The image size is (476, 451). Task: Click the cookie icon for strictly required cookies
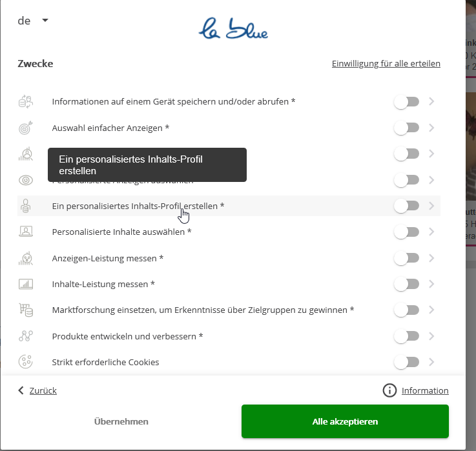25,362
